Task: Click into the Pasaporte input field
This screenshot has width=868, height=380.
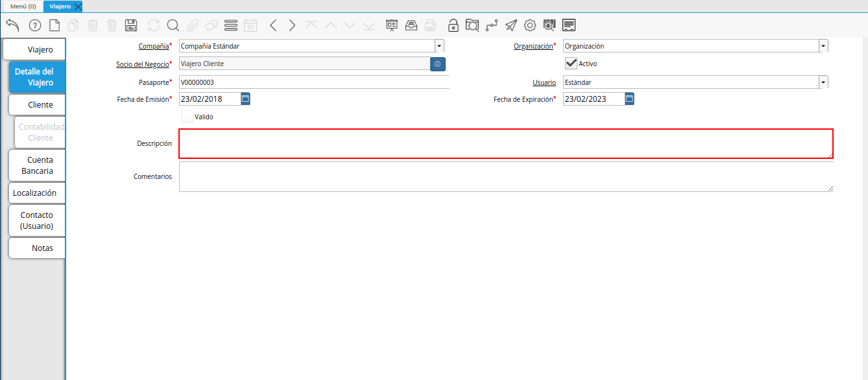Action: click(x=314, y=82)
